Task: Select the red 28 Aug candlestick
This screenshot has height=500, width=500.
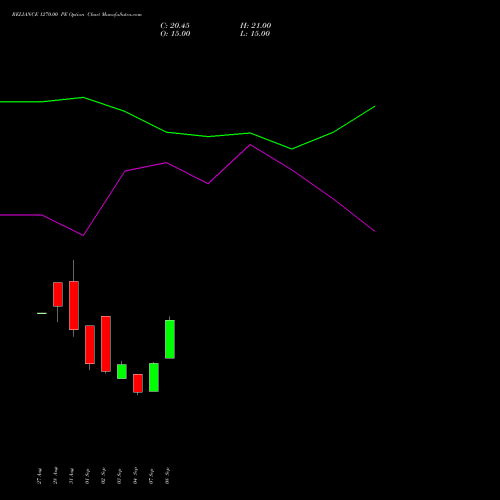Action: [58, 295]
